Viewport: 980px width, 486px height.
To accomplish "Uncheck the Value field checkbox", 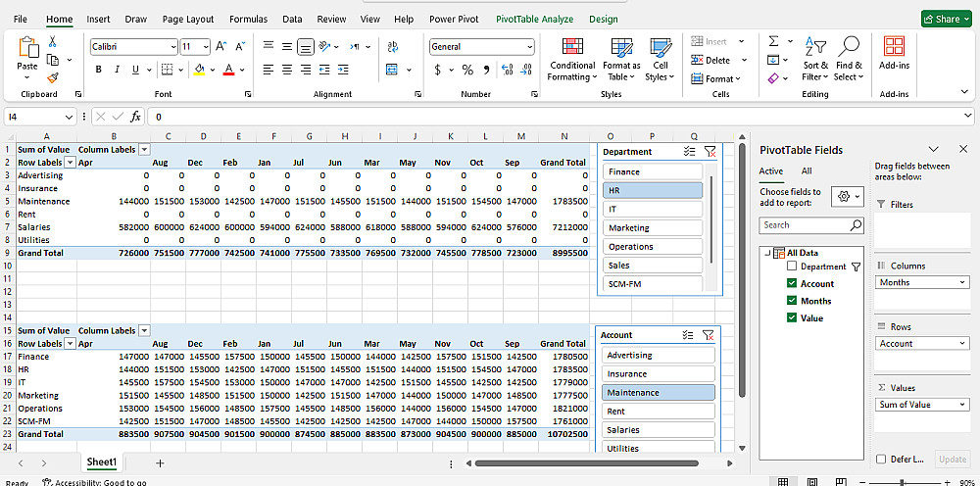I will (x=792, y=318).
